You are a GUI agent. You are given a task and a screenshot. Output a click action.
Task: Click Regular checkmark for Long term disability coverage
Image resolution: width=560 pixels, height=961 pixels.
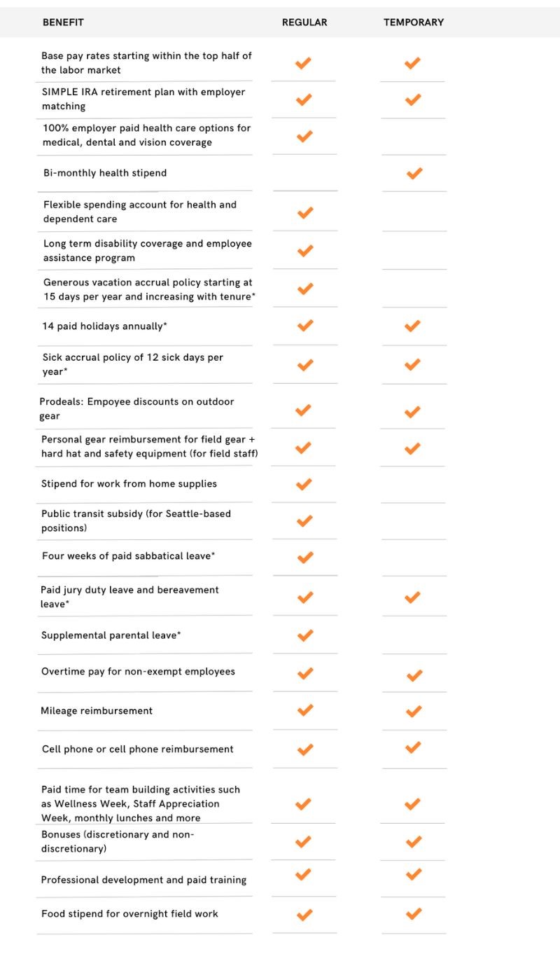click(x=305, y=250)
